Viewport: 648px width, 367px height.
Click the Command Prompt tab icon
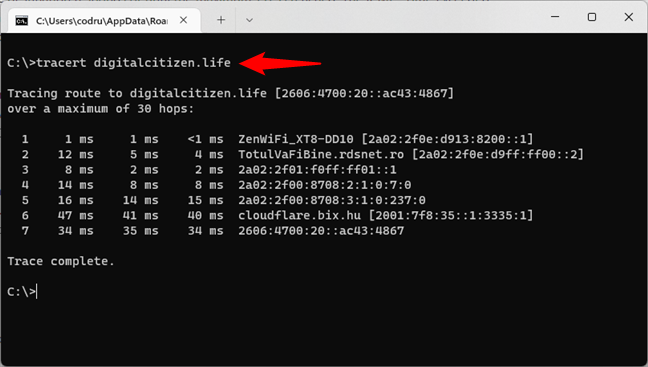click(x=21, y=20)
